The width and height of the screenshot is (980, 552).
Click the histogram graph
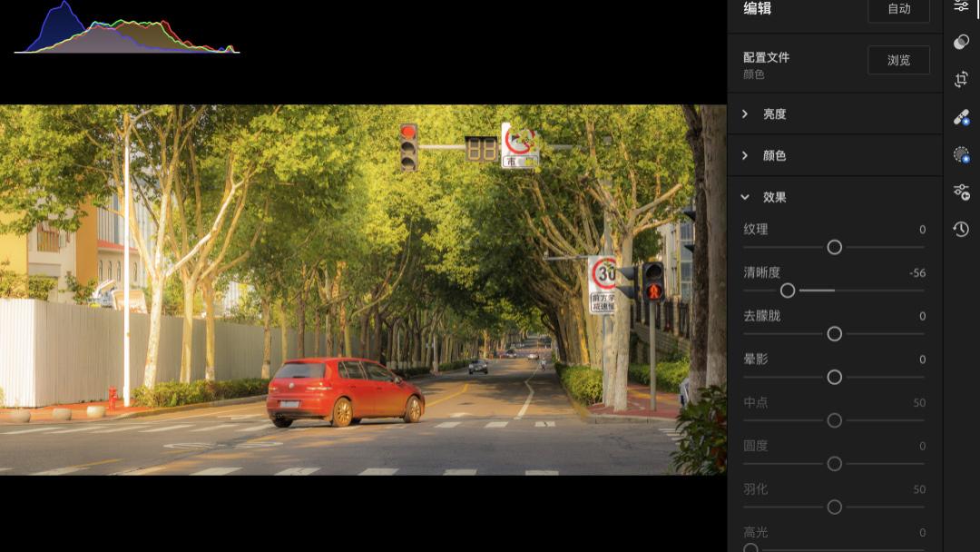pos(127,27)
